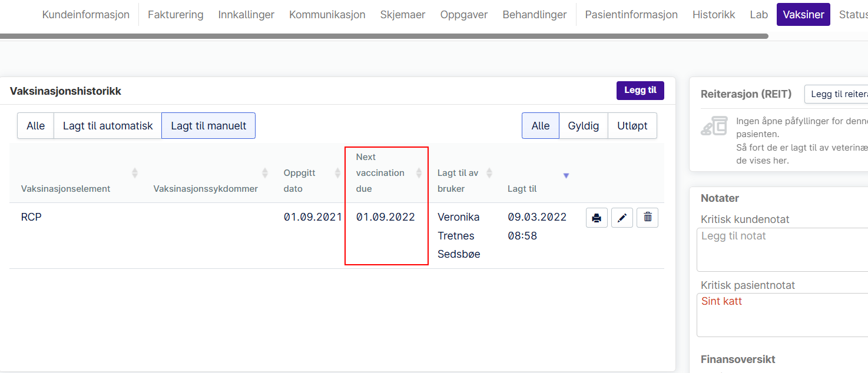Go to the Innkallinger tab
This screenshot has width=868, height=373.
(246, 15)
